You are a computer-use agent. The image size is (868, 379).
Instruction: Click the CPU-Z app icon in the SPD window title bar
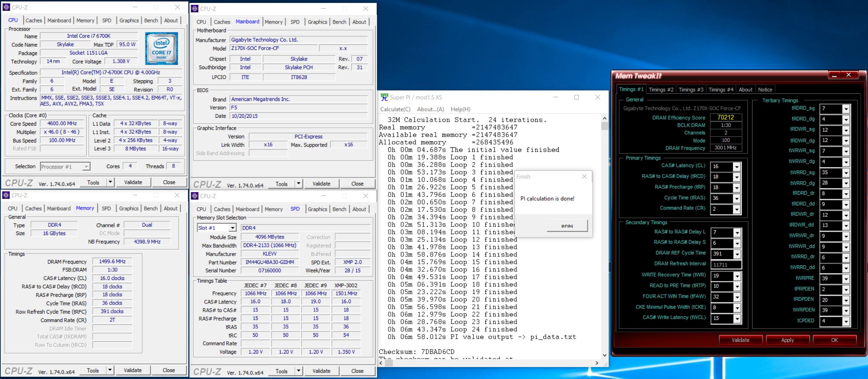pyautogui.click(x=195, y=196)
